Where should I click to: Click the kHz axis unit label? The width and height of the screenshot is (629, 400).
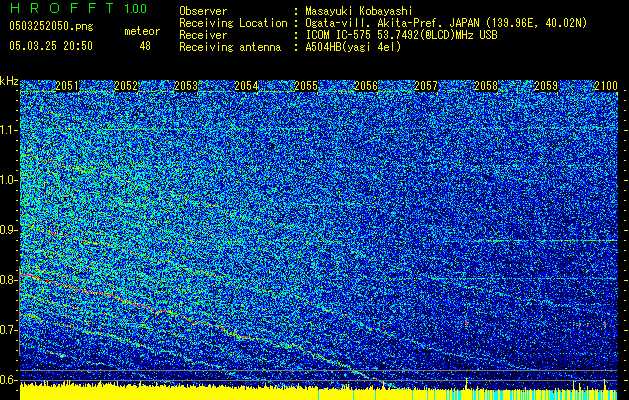(x=9, y=81)
